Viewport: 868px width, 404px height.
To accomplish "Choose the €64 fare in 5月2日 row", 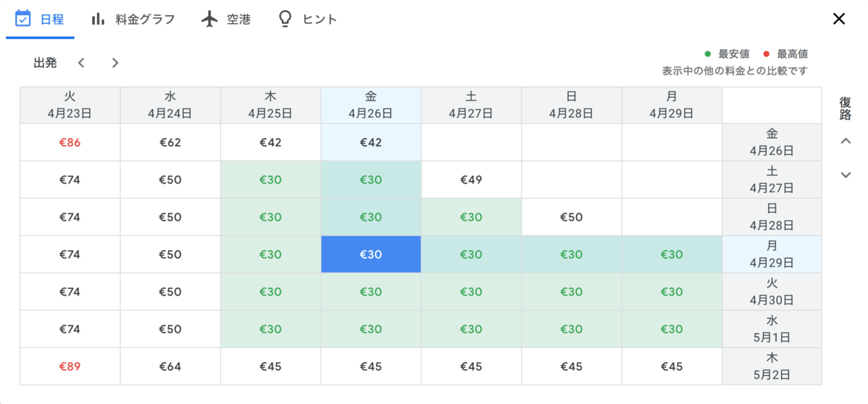I will click(x=170, y=366).
